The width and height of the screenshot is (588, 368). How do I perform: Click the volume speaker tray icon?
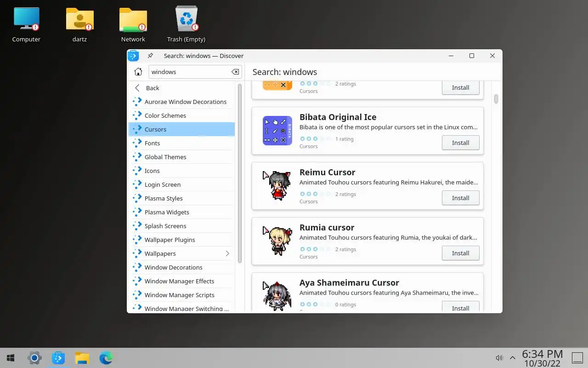coord(499,358)
